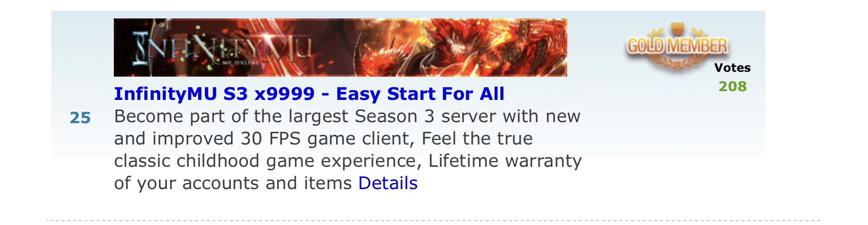The width and height of the screenshot is (868, 225).
Task: Click the rank number 25
Action: pyautogui.click(x=80, y=118)
